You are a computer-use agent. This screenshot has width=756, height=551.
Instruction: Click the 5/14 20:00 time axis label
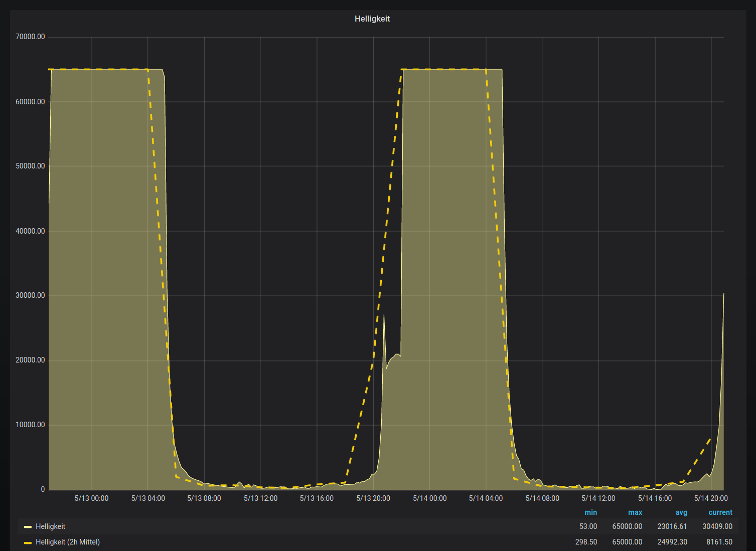[x=711, y=498]
